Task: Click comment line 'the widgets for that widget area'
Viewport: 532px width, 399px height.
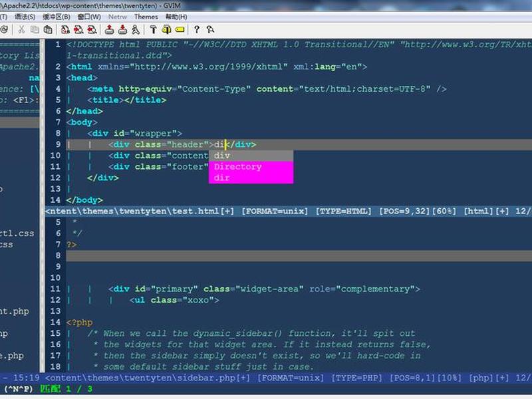Action: pyautogui.click(x=262, y=344)
